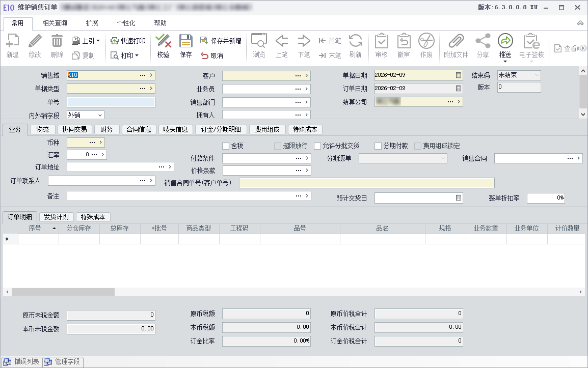The height and width of the screenshot is (368, 588).
Task: Open the calendar picker for 单据日期
Action: tap(459, 75)
